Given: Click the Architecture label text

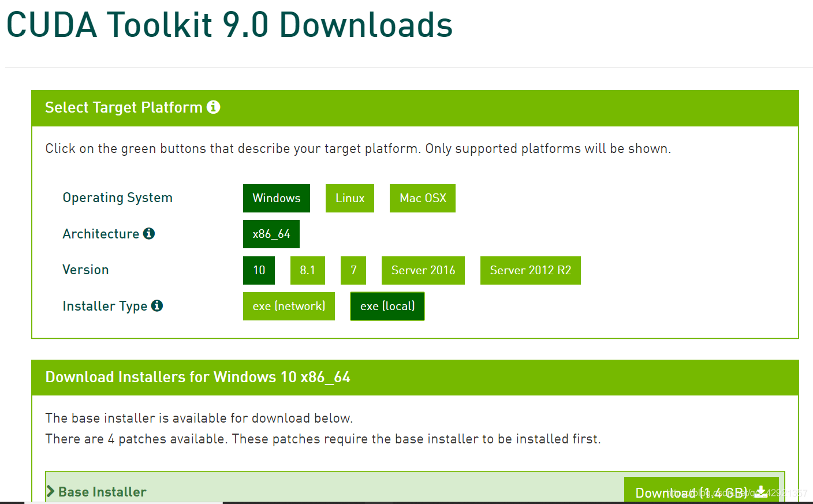Looking at the screenshot, I should 101,234.
